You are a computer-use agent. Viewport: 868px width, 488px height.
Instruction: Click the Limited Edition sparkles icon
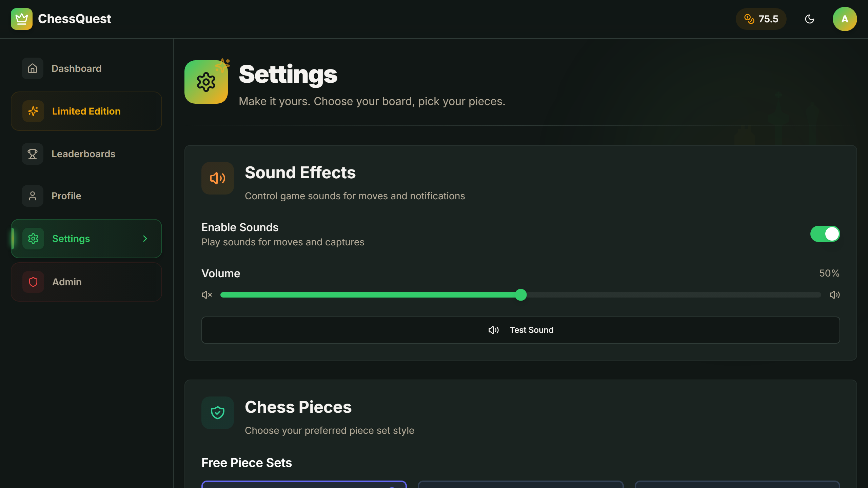pos(33,111)
